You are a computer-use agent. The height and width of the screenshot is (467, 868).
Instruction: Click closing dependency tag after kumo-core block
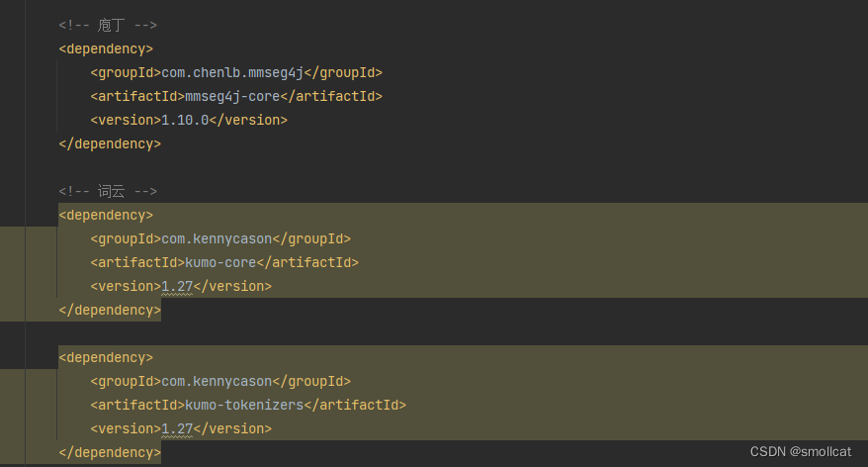pos(110,311)
